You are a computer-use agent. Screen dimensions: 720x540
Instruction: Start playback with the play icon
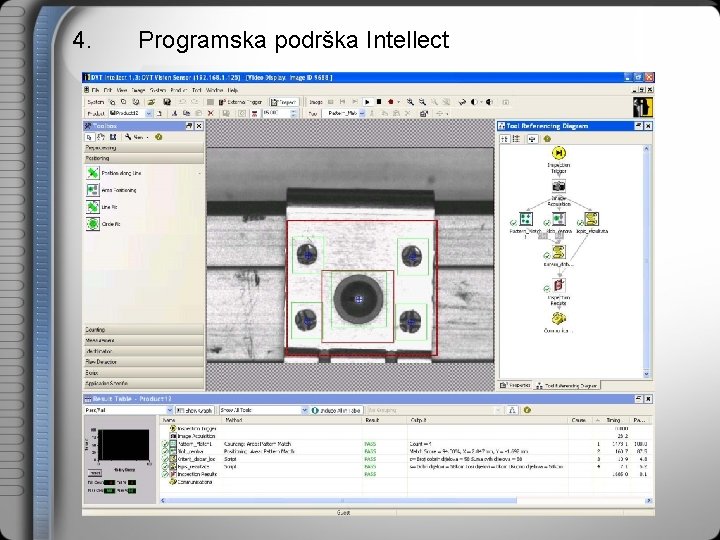pyautogui.click(x=367, y=102)
